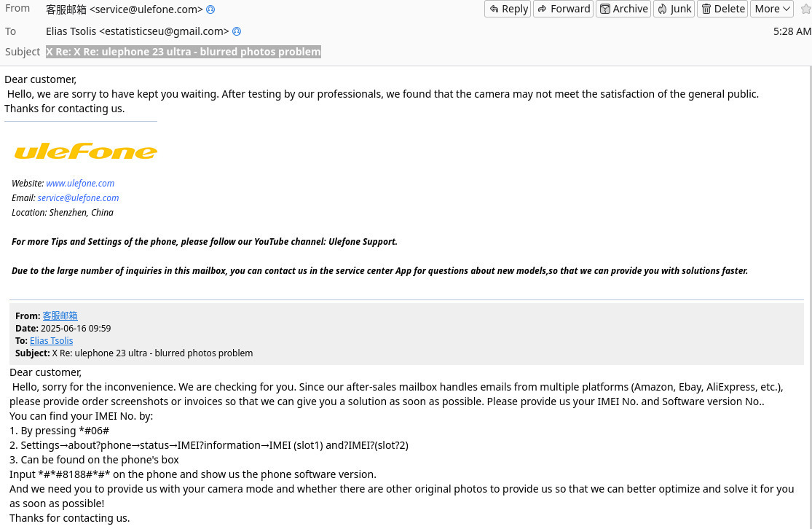Click the message vertical scrollbar

(x=808, y=291)
